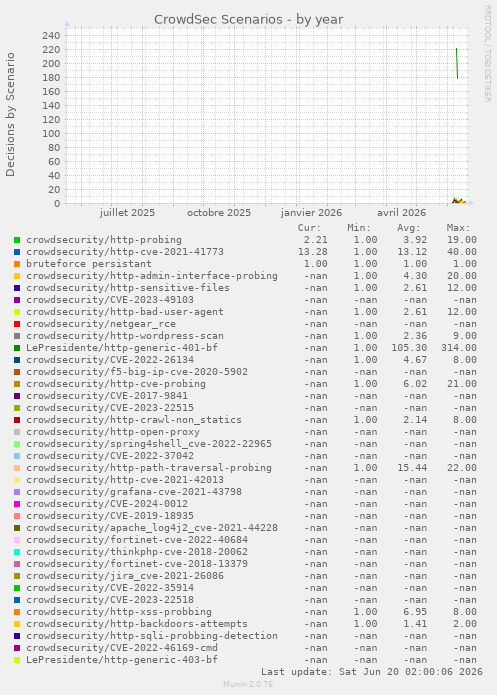This screenshot has width=497, height=695.
Task: Click the tall green line in the graph
Action: (457, 64)
